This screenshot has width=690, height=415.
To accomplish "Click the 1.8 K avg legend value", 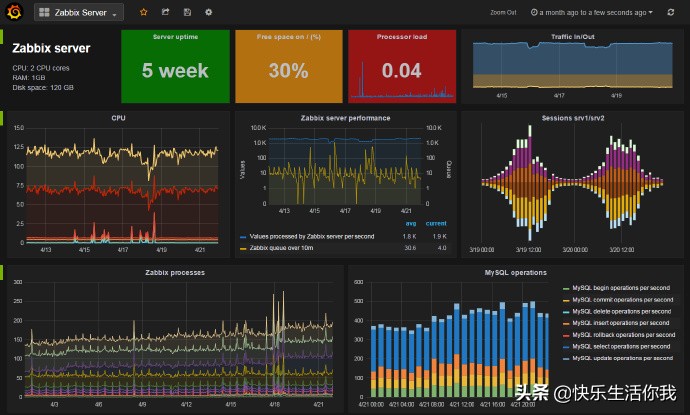I will (x=409, y=236).
